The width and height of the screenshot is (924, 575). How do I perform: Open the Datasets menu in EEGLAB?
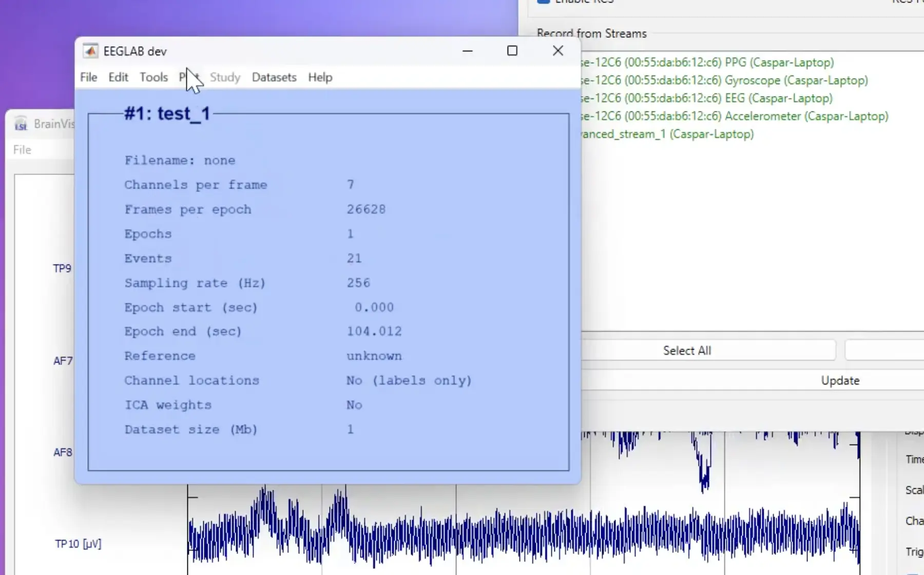274,77
